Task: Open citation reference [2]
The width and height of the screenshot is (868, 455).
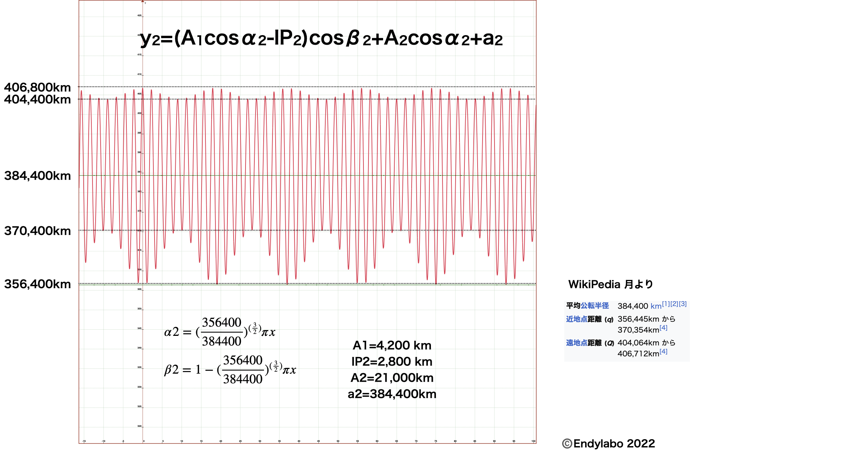Action: 674,304
